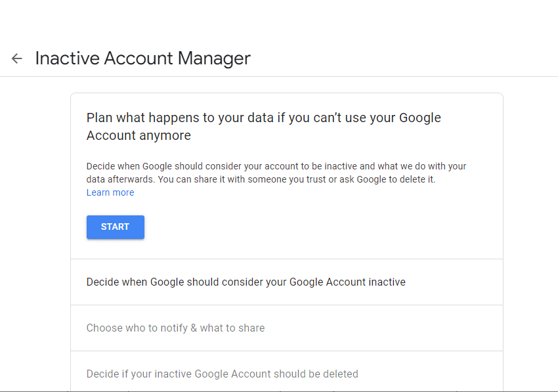Screen dimensions: 558x392
Task: Click the word 'Inactive' in the page title
Action: coord(64,58)
